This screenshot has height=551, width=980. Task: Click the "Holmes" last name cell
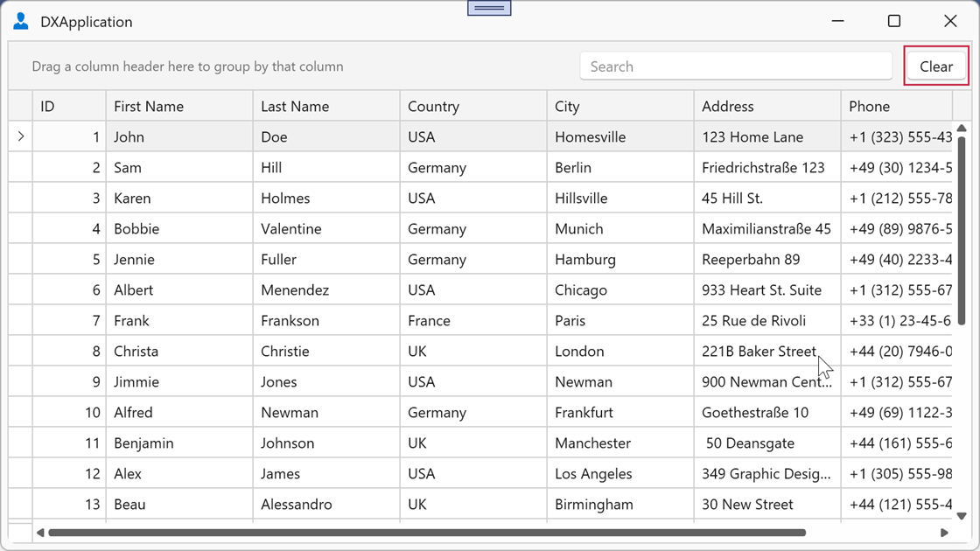click(x=326, y=198)
